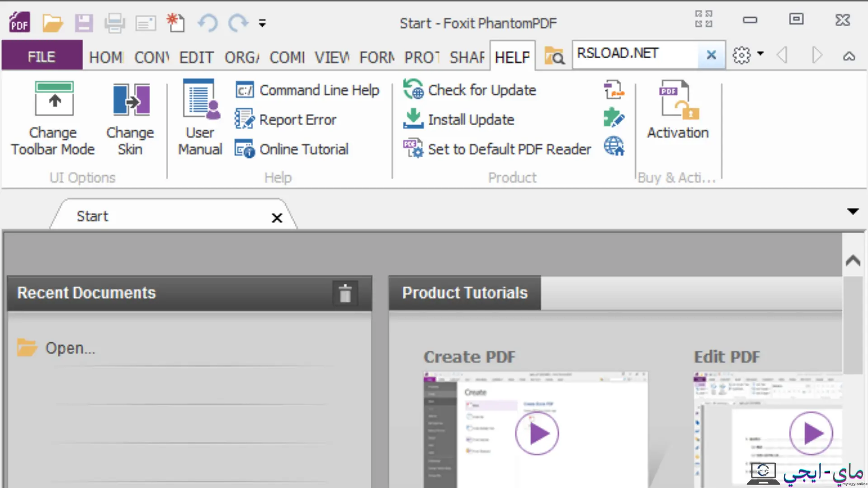868x488 pixels.
Task: Click Change Skin
Action: tap(130, 118)
